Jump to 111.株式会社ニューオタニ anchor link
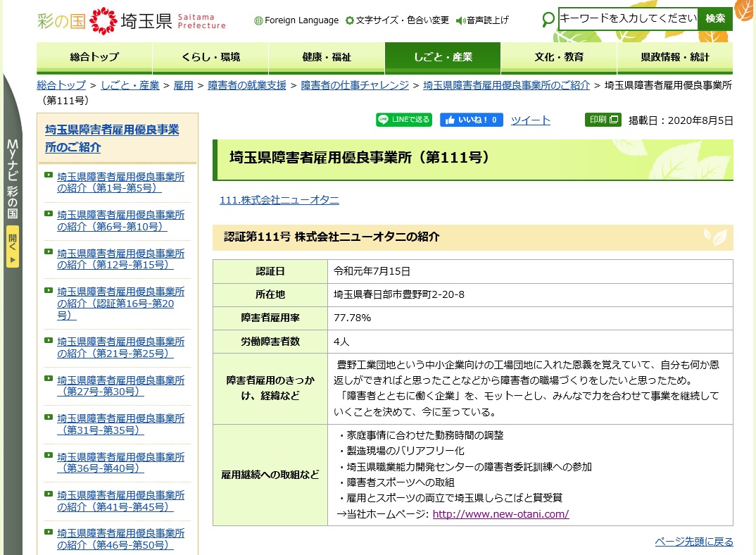This screenshot has width=756, height=555. point(279,200)
